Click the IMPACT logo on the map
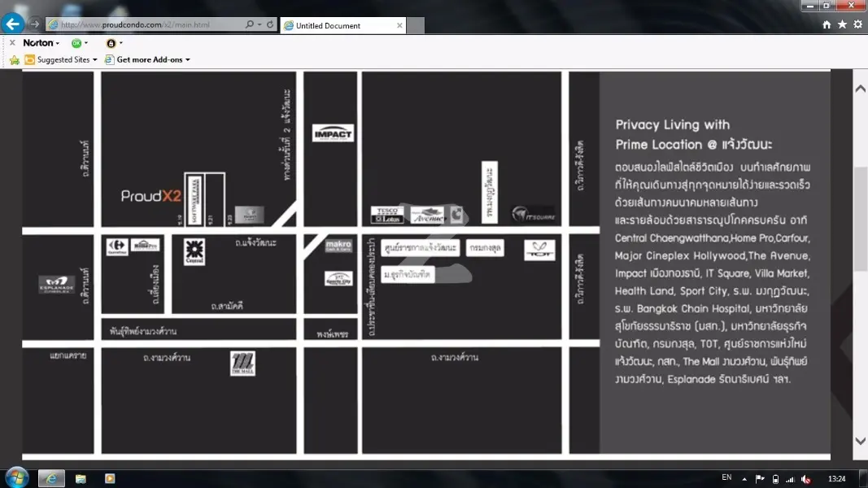The height and width of the screenshot is (488, 868). coord(333,133)
